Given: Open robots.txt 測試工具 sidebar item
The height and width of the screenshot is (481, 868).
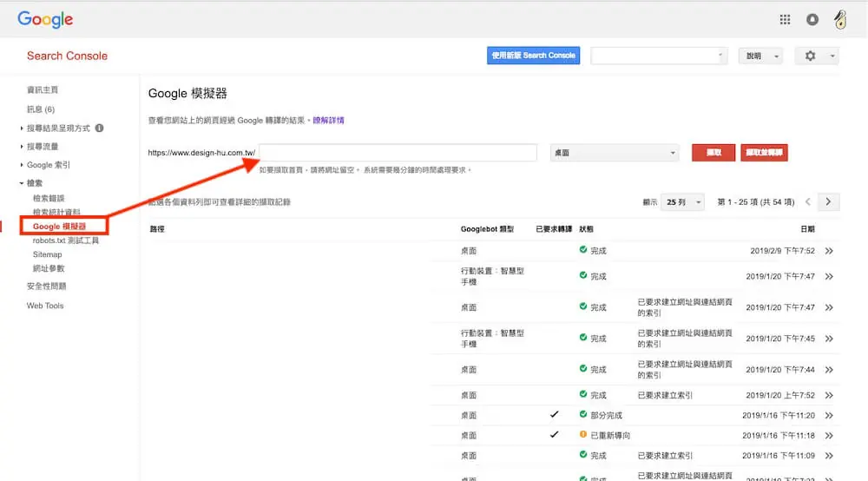Looking at the screenshot, I should pyautogui.click(x=65, y=240).
